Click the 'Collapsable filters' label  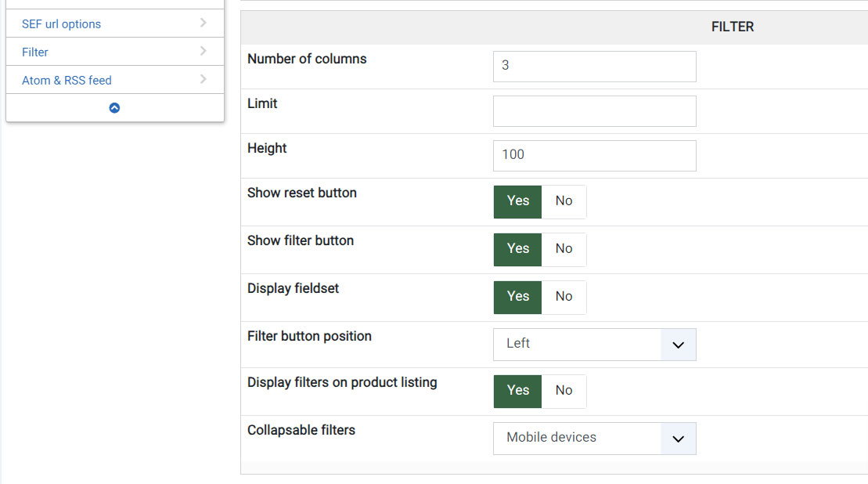pos(301,430)
